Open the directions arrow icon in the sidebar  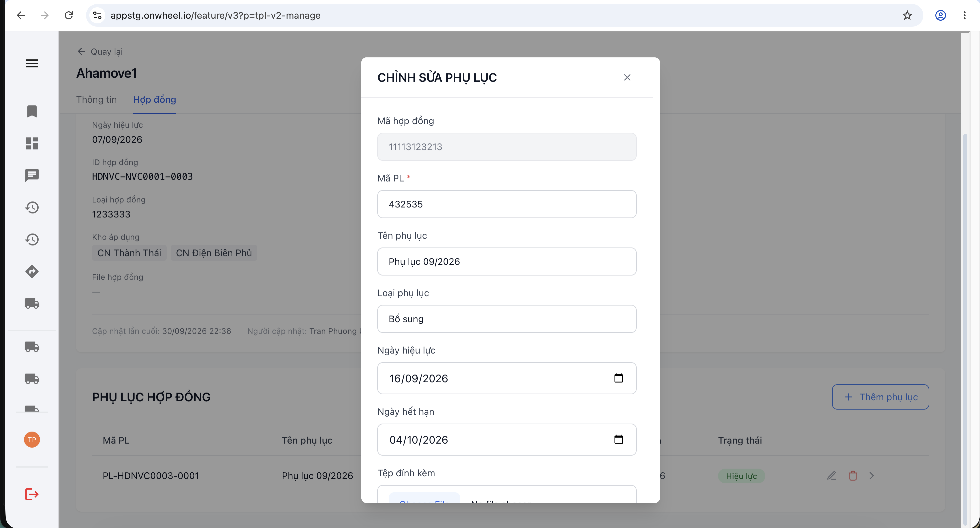[x=32, y=272]
